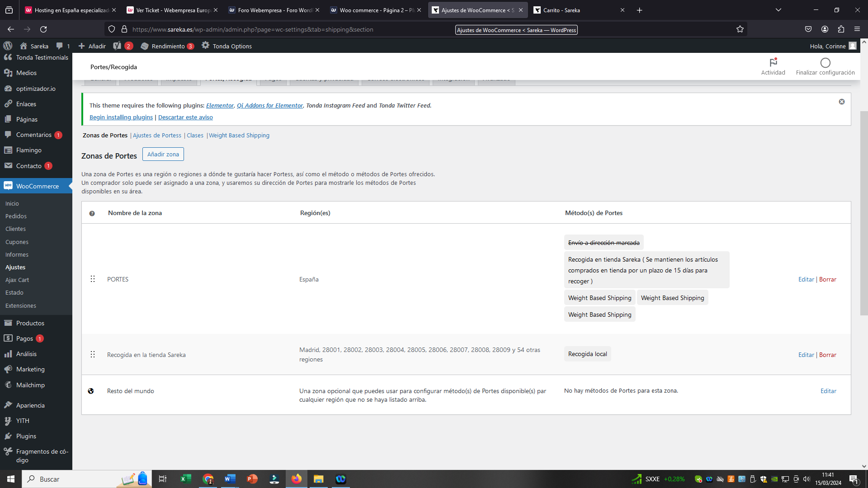
Task: Click Finalizar configuración circle icon
Action: click(x=826, y=63)
